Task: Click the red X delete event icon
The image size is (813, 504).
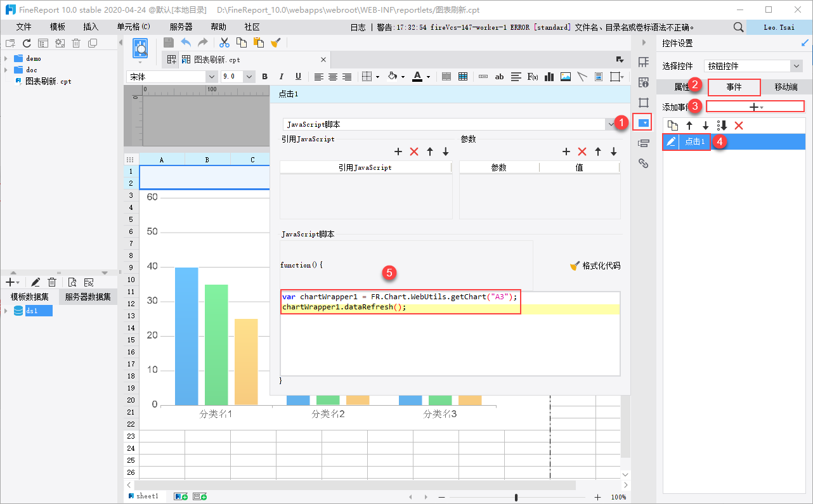Action: click(x=738, y=126)
